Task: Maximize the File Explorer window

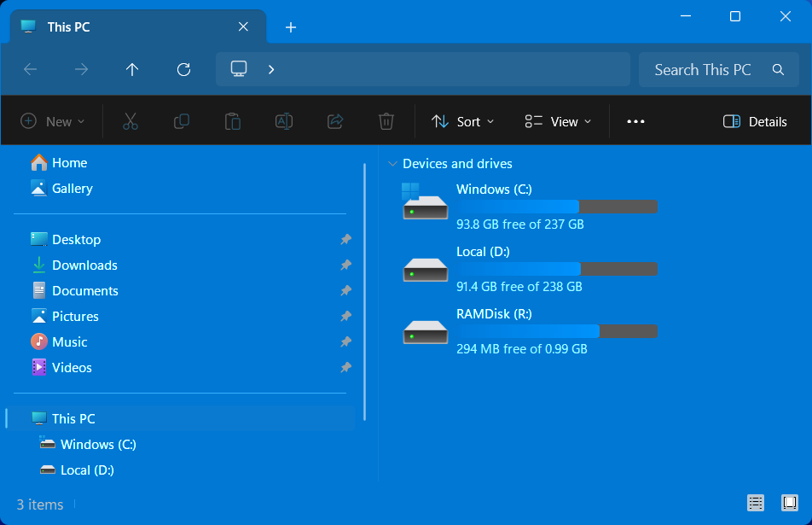Action: point(735,16)
